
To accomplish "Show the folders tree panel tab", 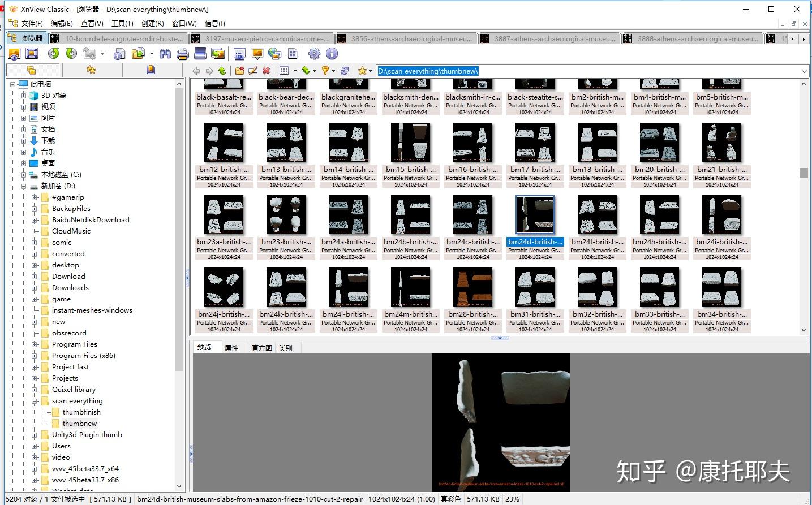I will (32, 70).
